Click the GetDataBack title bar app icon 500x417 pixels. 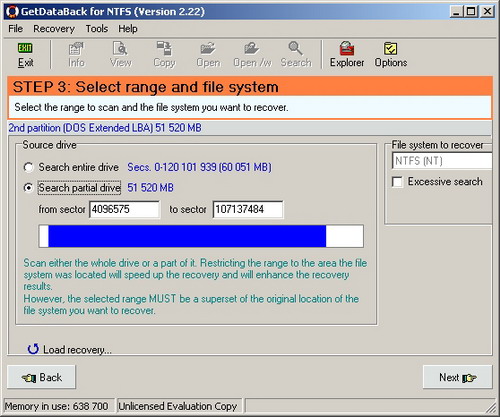tap(12, 12)
